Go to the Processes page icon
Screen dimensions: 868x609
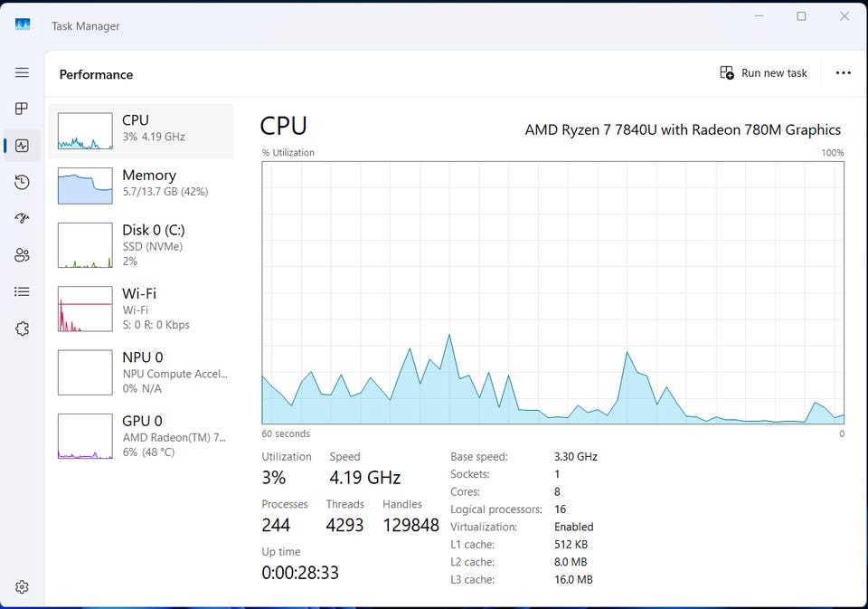pos(22,109)
